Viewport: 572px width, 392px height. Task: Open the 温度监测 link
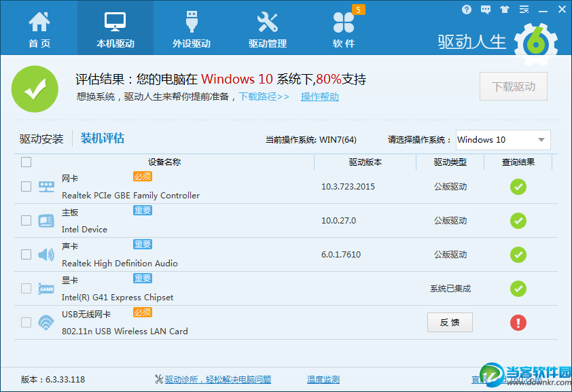click(x=323, y=380)
